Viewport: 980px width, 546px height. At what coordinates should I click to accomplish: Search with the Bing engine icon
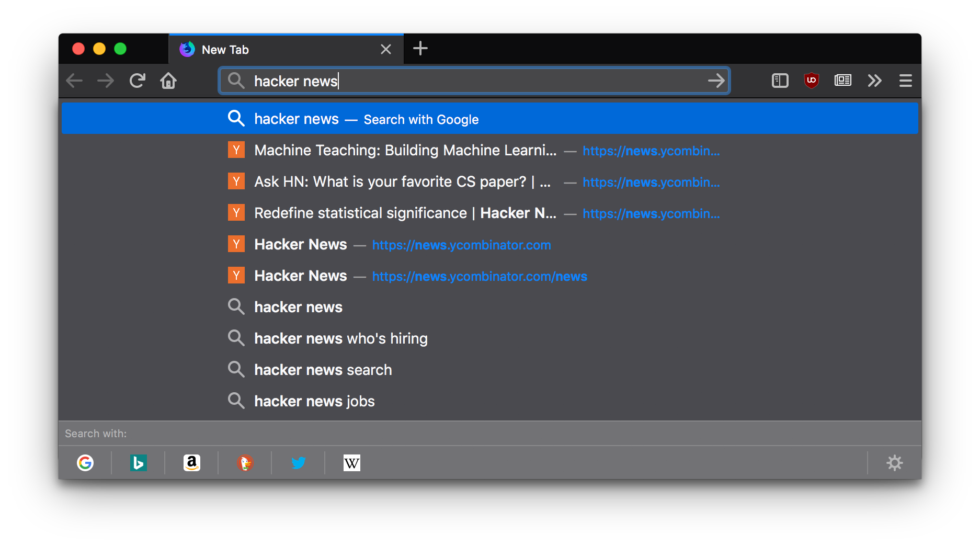[139, 463]
